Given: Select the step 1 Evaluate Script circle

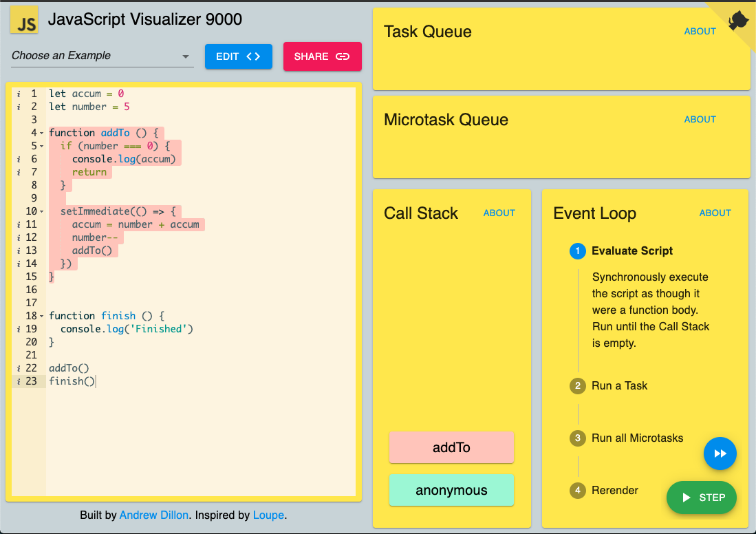Looking at the screenshot, I should tap(578, 251).
